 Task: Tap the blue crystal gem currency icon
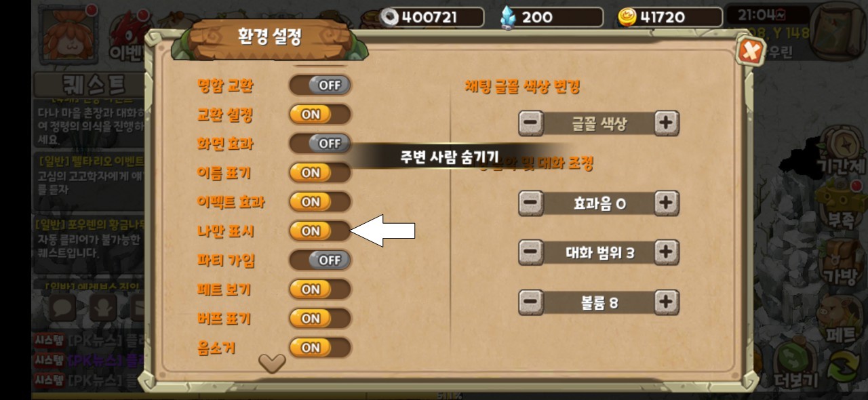(x=508, y=17)
